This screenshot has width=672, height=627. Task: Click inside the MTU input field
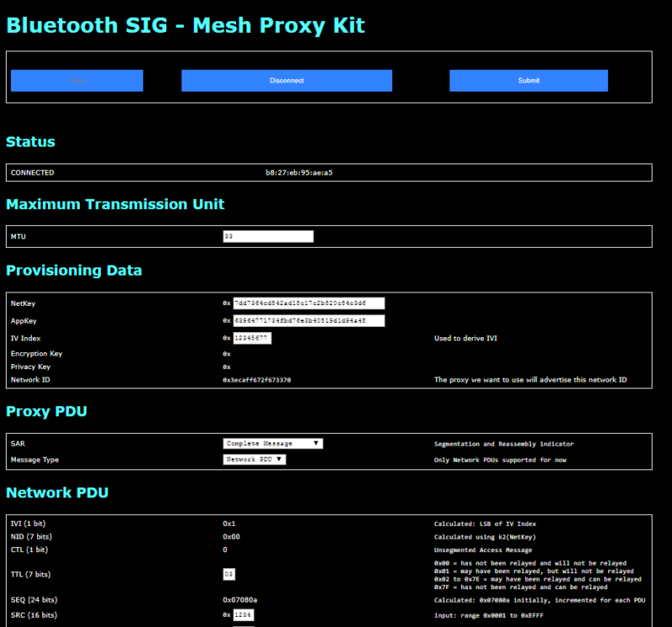(267, 236)
